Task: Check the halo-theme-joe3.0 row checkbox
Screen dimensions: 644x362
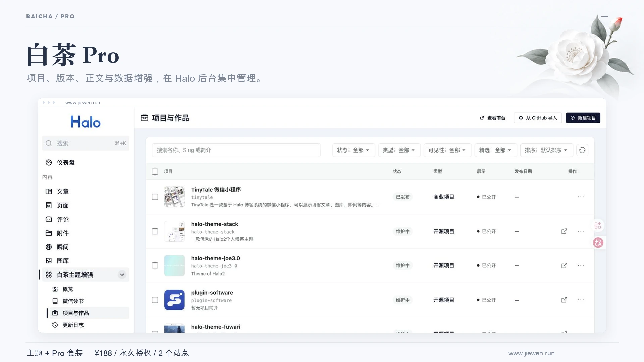Action: (x=155, y=265)
